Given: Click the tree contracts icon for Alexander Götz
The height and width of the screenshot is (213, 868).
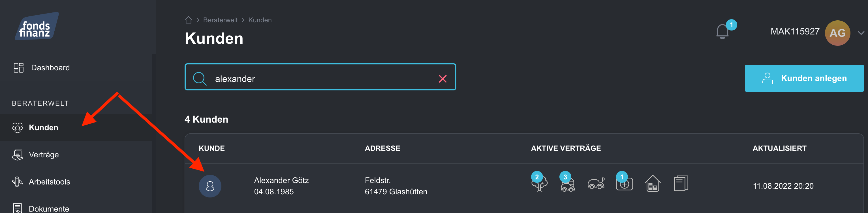Looking at the screenshot, I should pos(539,184).
